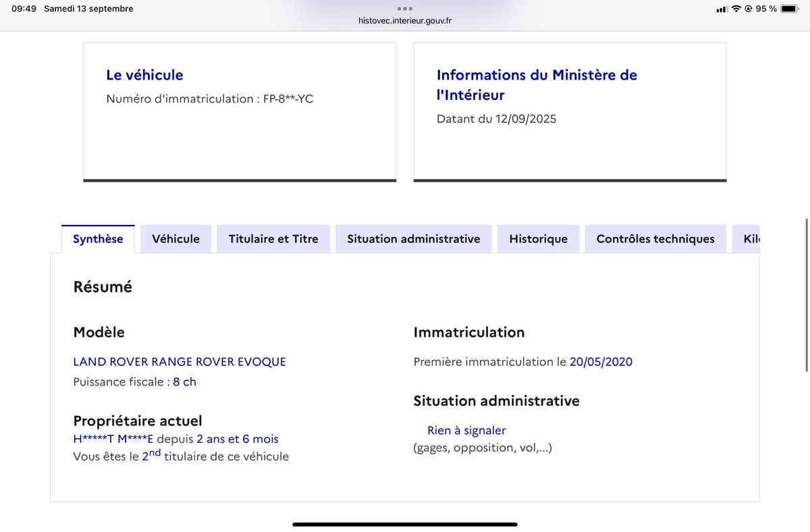Open the Titulaire et Titre tab
Viewport: 810px width, 532px height.
(x=273, y=239)
